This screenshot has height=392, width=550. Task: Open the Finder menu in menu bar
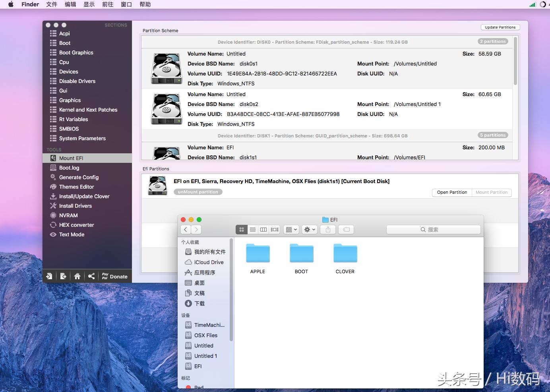pos(30,4)
